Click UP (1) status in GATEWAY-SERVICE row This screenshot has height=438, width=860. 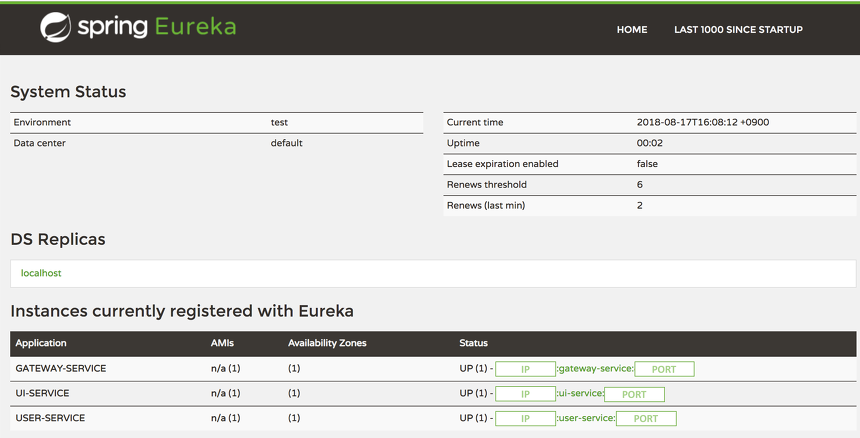473,368
